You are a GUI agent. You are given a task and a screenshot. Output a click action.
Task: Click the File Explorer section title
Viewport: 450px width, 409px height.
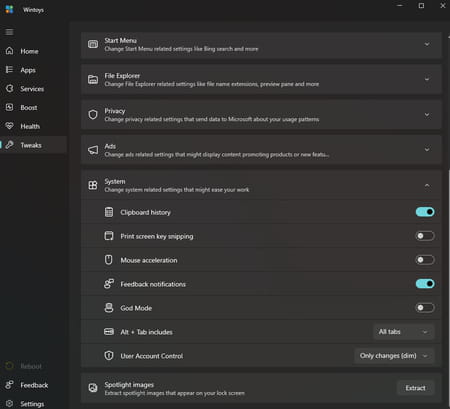click(122, 76)
